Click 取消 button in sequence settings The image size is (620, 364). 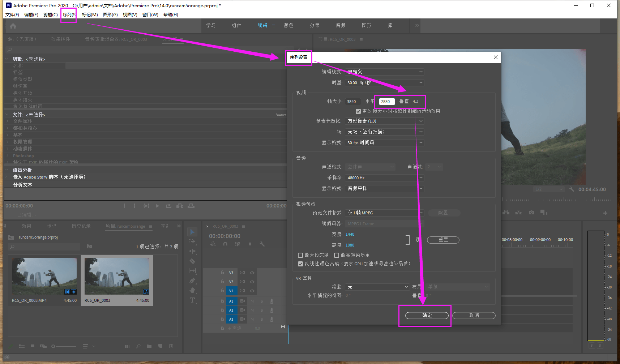tap(474, 316)
